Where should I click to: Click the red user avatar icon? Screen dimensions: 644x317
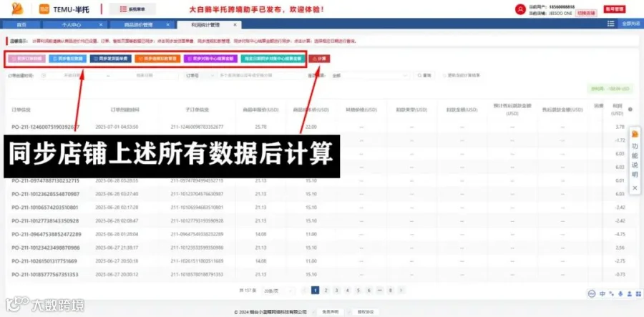(520, 9)
